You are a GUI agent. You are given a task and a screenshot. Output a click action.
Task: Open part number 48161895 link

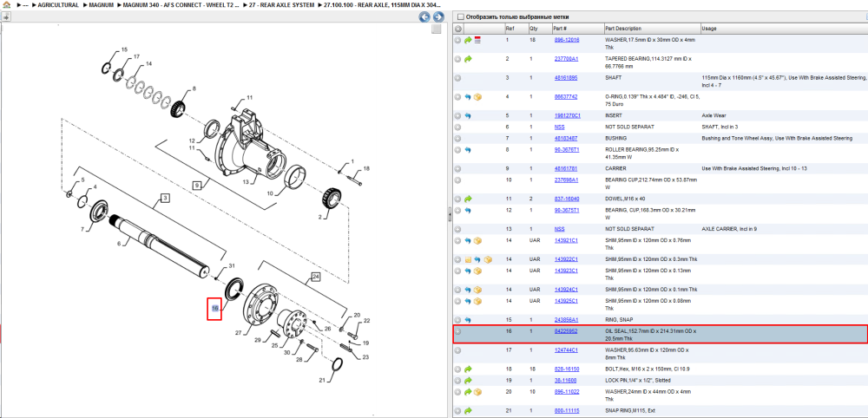pos(565,78)
